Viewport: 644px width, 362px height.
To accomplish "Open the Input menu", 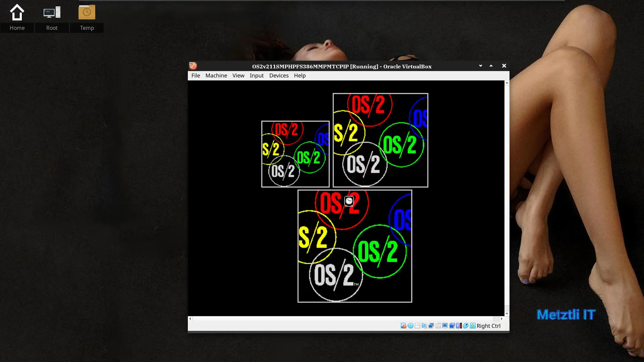I will pyautogui.click(x=257, y=75).
